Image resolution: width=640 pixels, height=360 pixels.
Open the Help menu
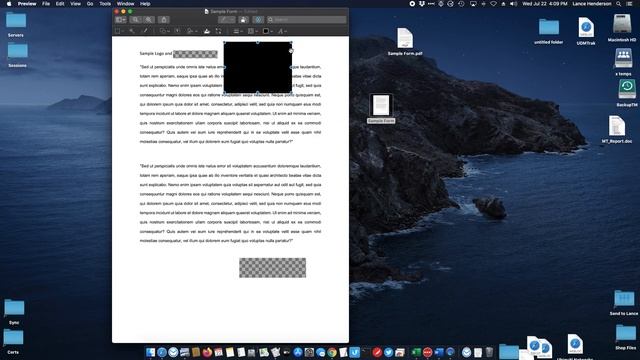point(145,4)
